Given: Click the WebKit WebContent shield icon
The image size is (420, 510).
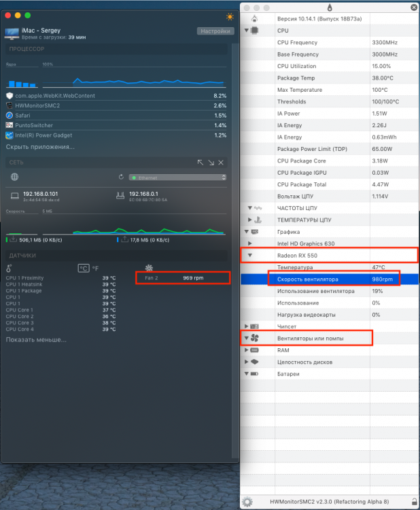Looking at the screenshot, I should coord(10,96).
